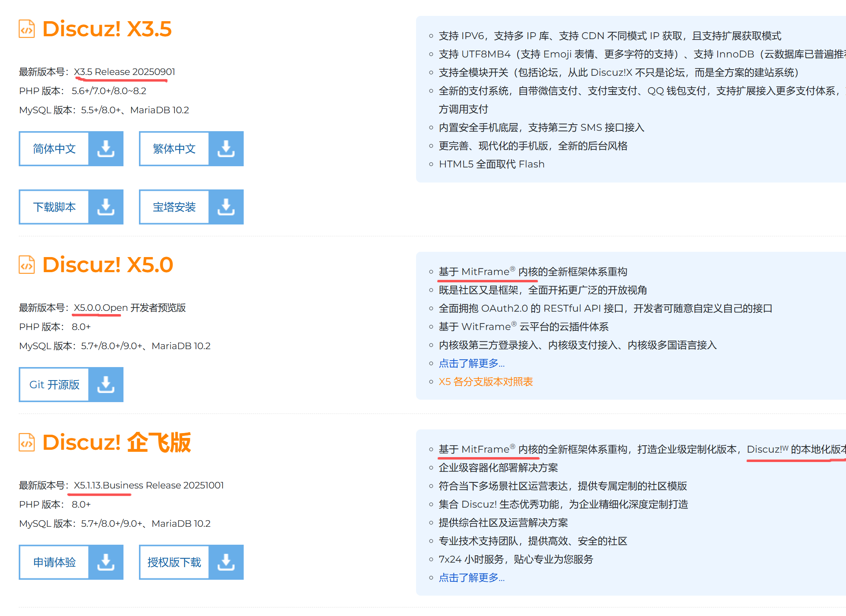Screen dimensions: 846x616
Task: Open X5 各分支版本对照表 link
Action: [485, 382]
